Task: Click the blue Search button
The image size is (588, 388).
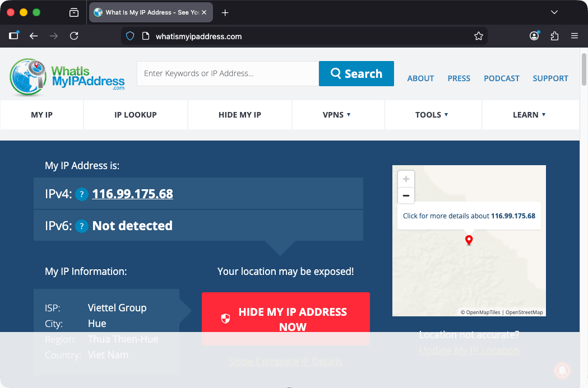Action: [x=356, y=73]
